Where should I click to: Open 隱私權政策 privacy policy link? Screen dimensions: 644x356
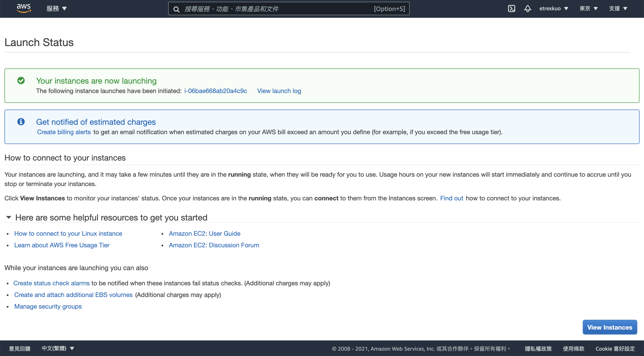pyautogui.click(x=538, y=348)
